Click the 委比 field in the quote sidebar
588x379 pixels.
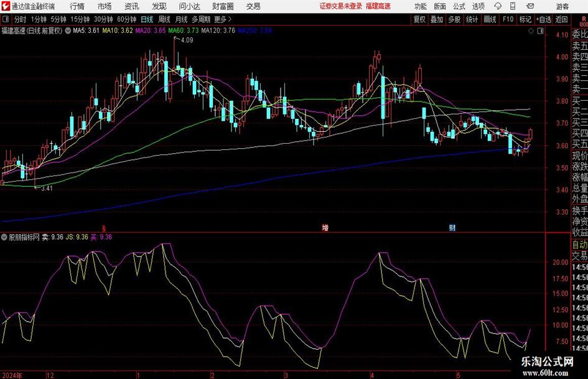click(x=579, y=35)
